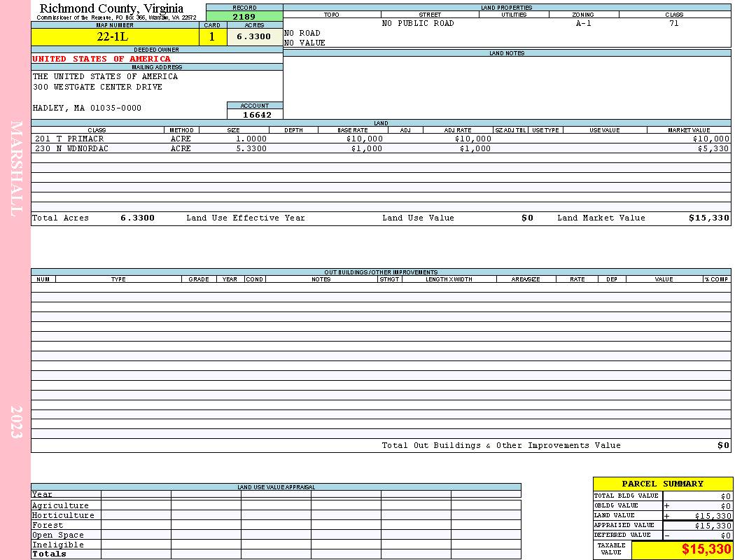
Task: Click the class value 71
Action: 674,23
